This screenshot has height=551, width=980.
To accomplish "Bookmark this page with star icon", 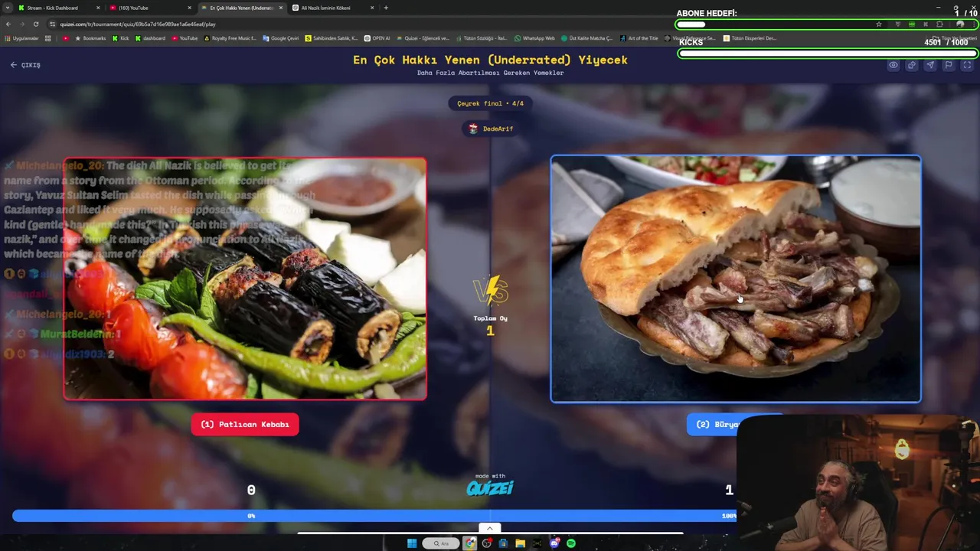I will (x=879, y=24).
